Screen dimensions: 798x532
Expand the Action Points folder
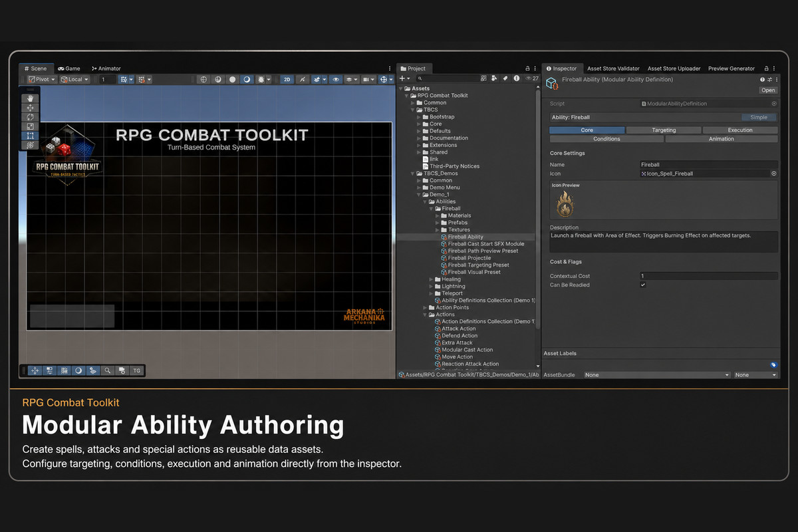425,308
